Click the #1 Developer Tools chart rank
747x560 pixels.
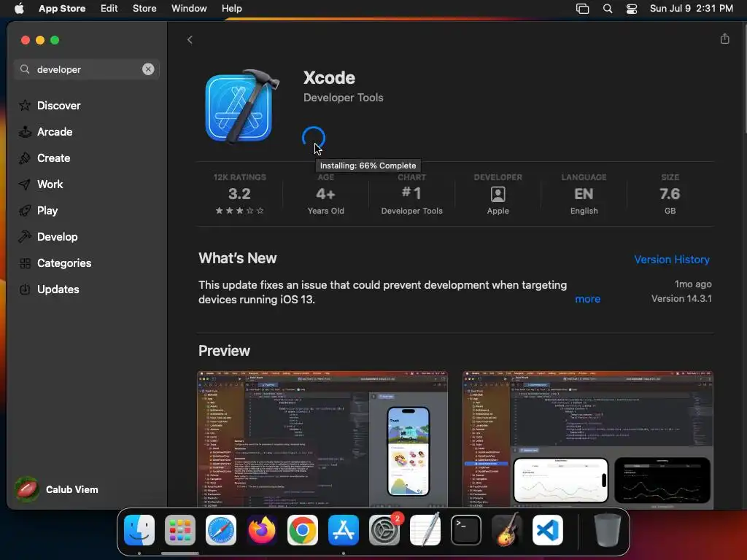tap(411, 195)
